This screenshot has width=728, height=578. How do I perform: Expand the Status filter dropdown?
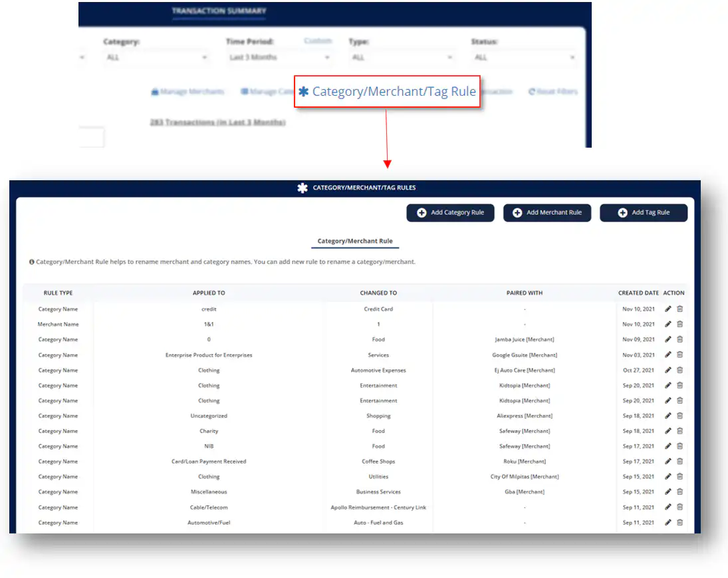[524, 58]
